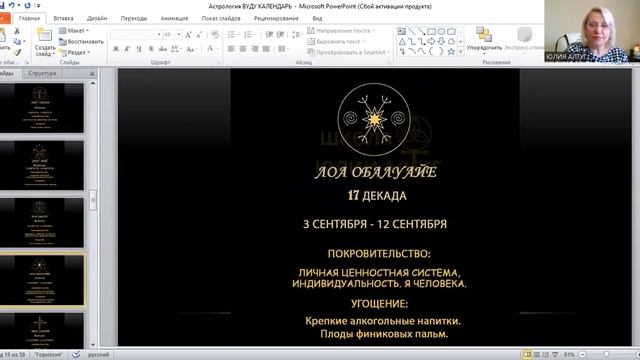The image size is (640, 360).
Task: Toggle center text alignment
Action: click(x=243, y=49)
